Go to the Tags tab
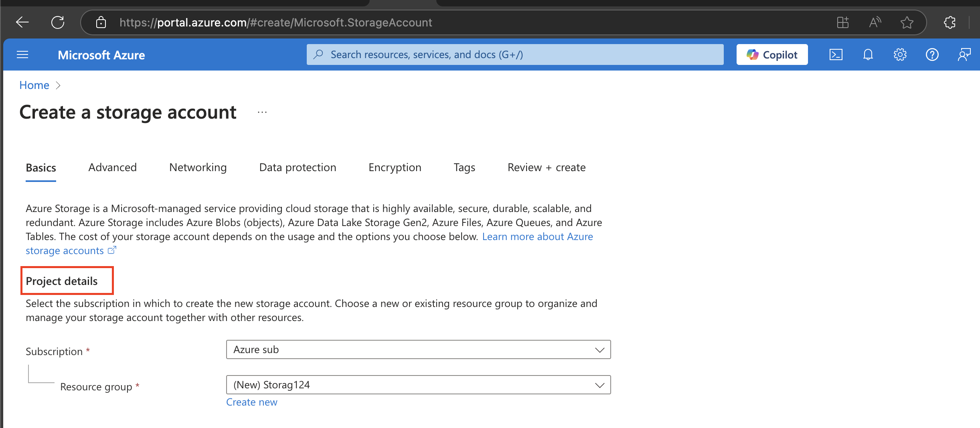The image size is (980, 428). [464, 168]
